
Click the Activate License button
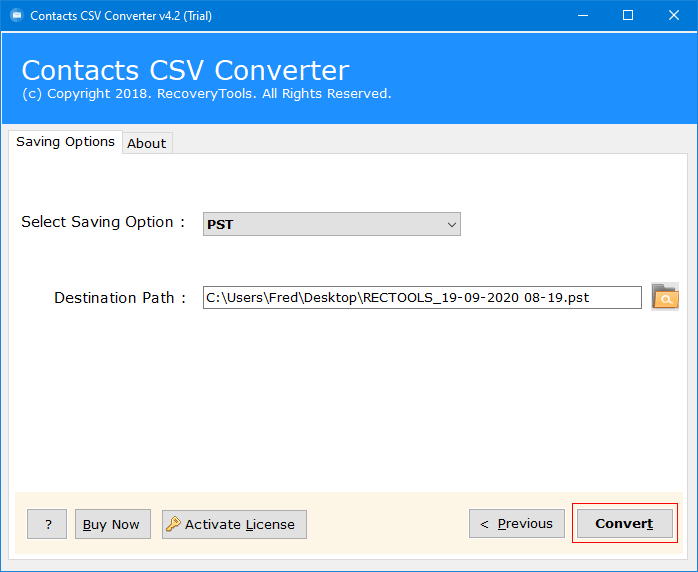pos(234,524)
